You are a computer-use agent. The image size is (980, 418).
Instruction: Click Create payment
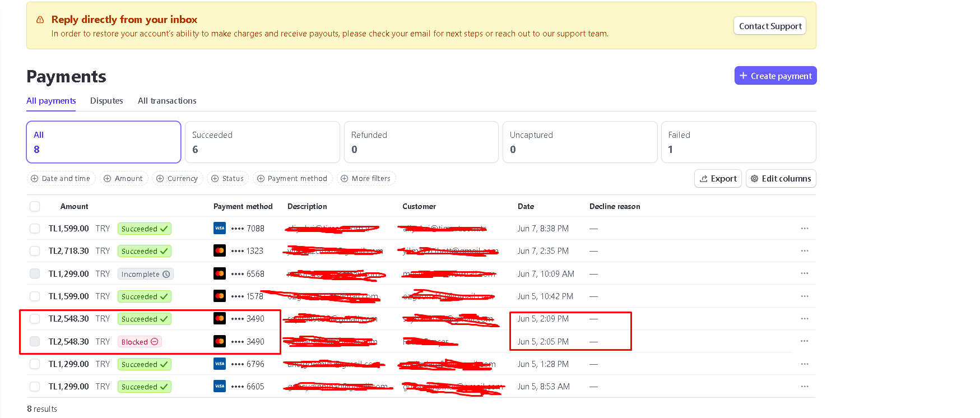pyautogui.click(x=775, y=76)
